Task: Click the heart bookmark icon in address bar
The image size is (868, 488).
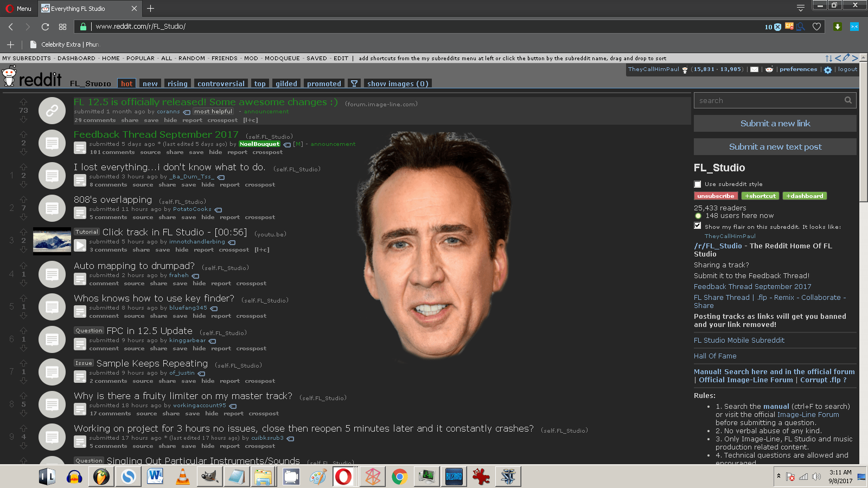Action: 816,27
